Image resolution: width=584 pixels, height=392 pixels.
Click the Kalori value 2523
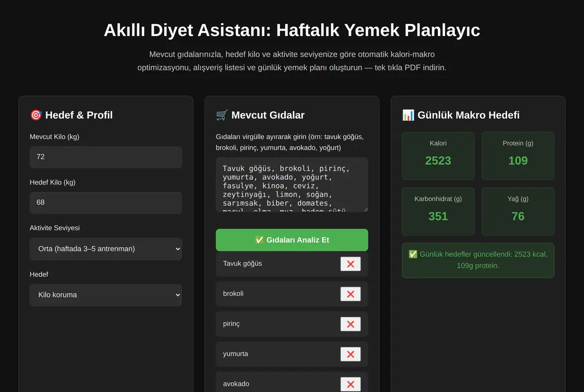point(438,160)
